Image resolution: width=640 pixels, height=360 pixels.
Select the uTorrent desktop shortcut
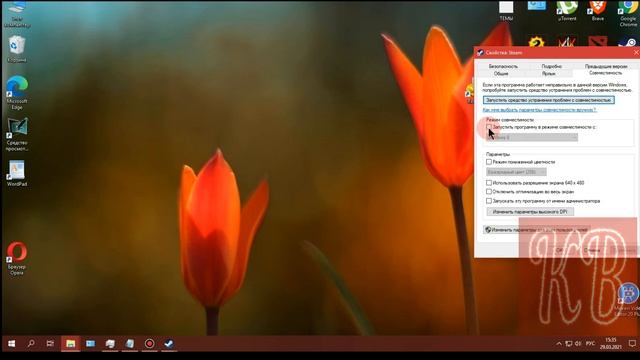point(567,11)
